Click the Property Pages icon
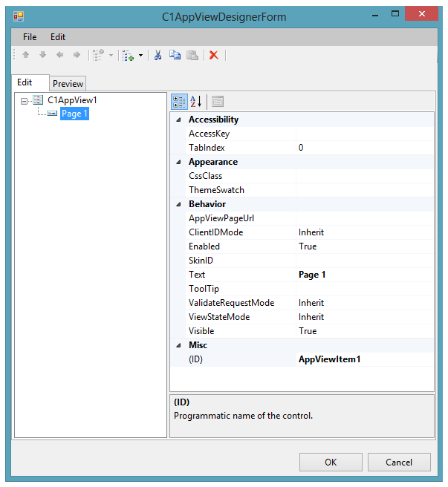This screenshot has height=487, width=448. click(218, 102)
